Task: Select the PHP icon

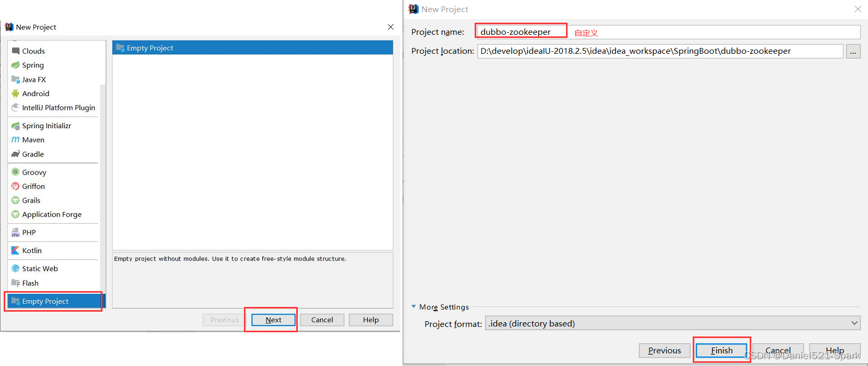Action: click(x=15, y=233)
